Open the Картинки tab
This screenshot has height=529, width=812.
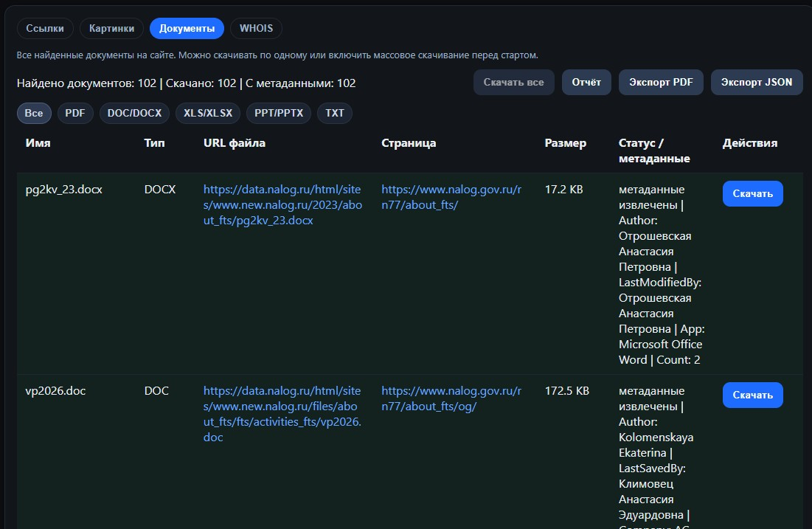[111, 28]
